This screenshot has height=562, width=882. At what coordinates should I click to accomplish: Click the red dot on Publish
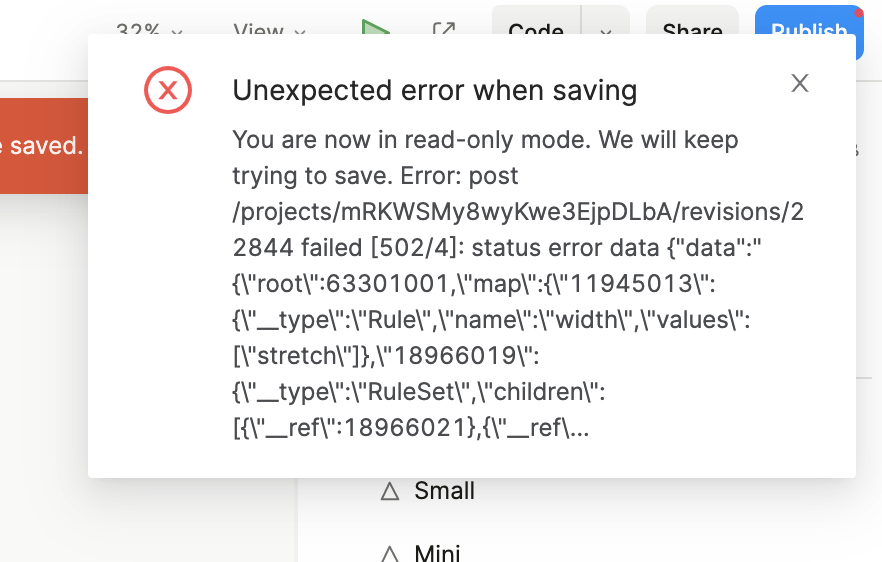click(x=859, y=13)
